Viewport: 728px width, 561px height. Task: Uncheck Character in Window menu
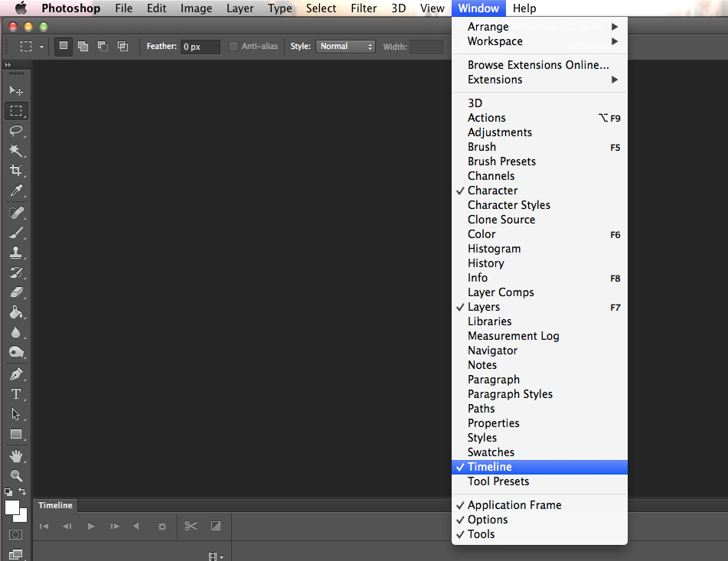[x=540, y=191]
